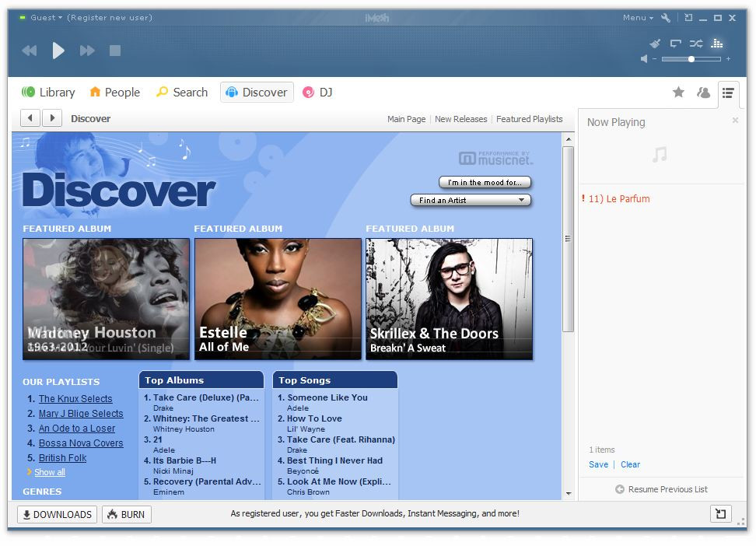756x546 pixels.
Task: Select the Discover tab
Action: [x=257, y=92]
